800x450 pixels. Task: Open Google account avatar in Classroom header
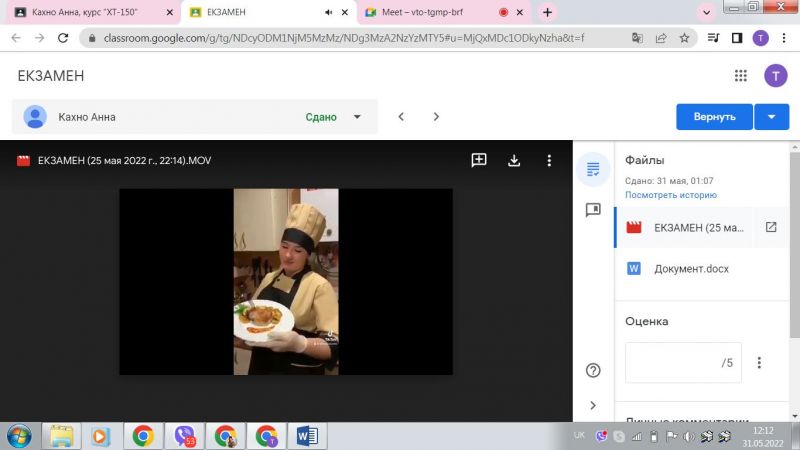pyautogui.click(x=776, y=76)
